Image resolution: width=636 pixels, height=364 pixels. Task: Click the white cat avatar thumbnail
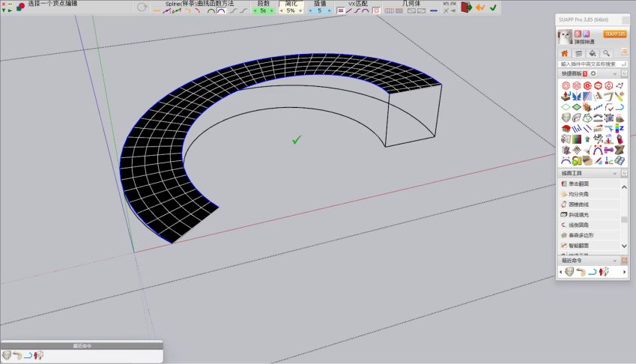point(565,37)
